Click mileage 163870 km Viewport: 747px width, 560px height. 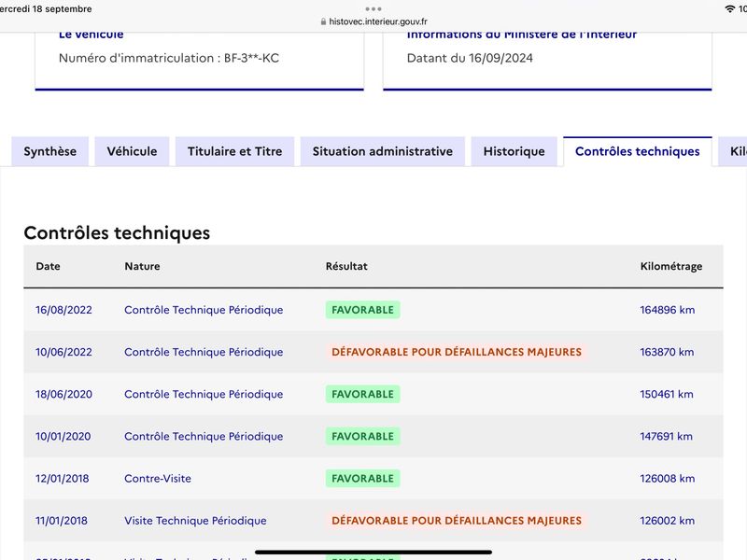[x=667, y=352]
